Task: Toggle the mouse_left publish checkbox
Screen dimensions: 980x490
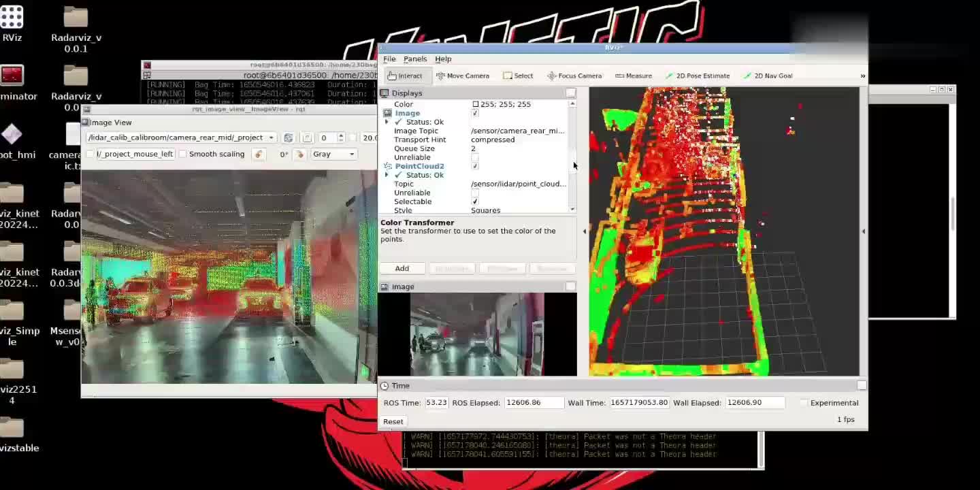Action: [91, 154]
